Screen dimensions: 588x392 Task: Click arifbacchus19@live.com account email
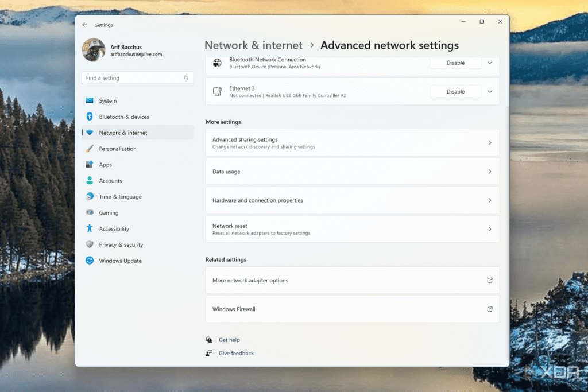coord(136,55)
